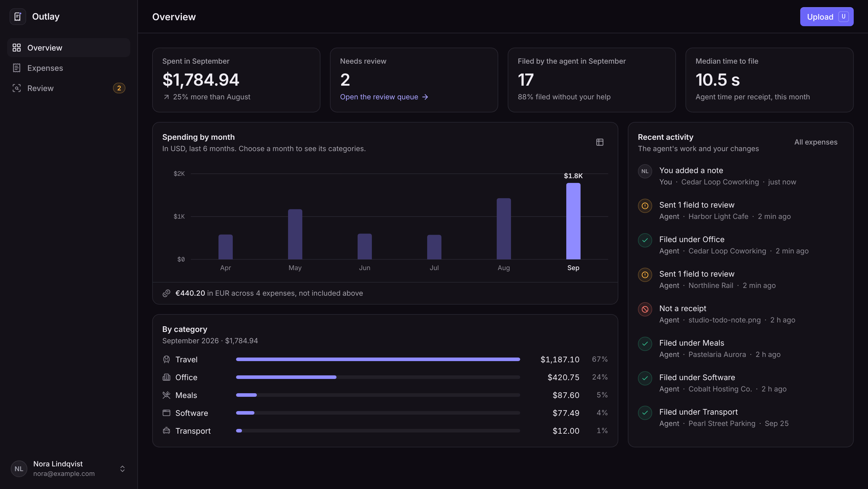
Task: Select the Jul bar in the chart
Action: pos(434,247)
